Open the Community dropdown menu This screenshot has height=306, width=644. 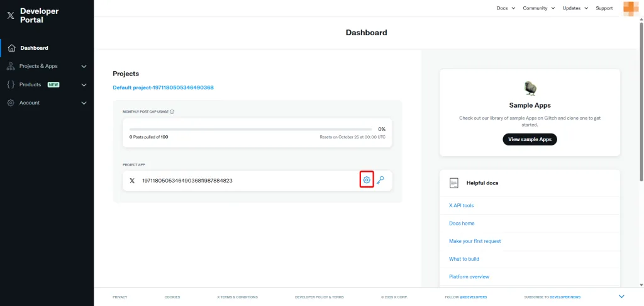click(539, 8)
